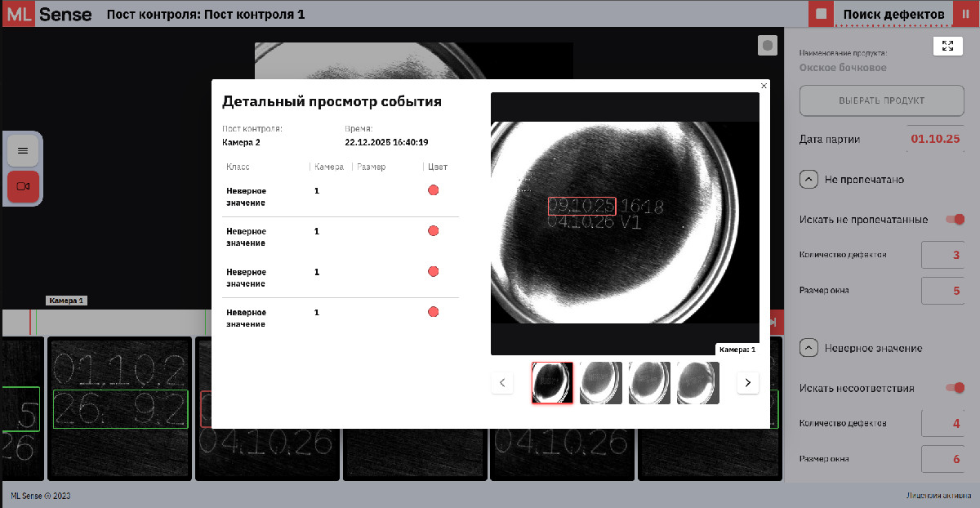Open the hamburger menu on the left
This screenshot has width=980, height=508.
(x=23, y=150)
